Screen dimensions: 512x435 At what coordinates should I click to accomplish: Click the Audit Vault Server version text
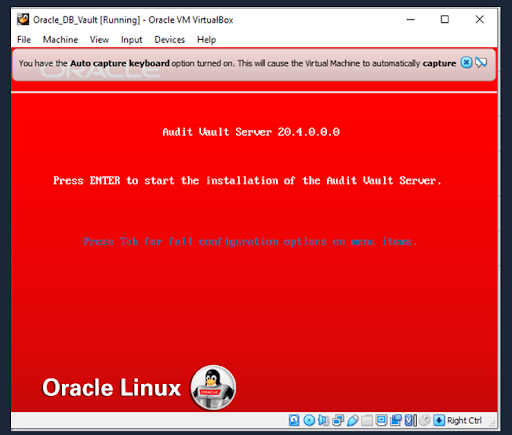[x=251, y=132]
